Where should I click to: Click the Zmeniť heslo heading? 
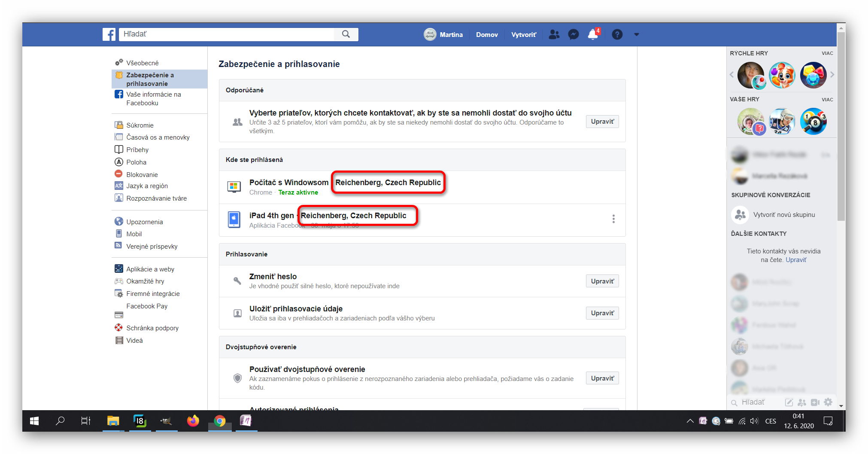[x=273, y=277]
